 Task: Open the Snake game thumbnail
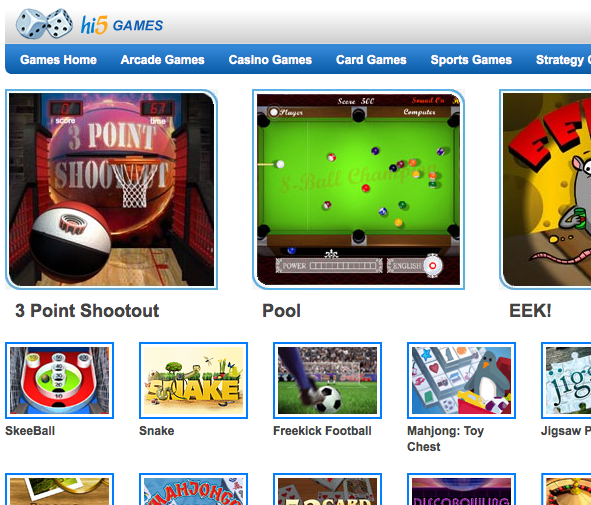tap(193, 380)
